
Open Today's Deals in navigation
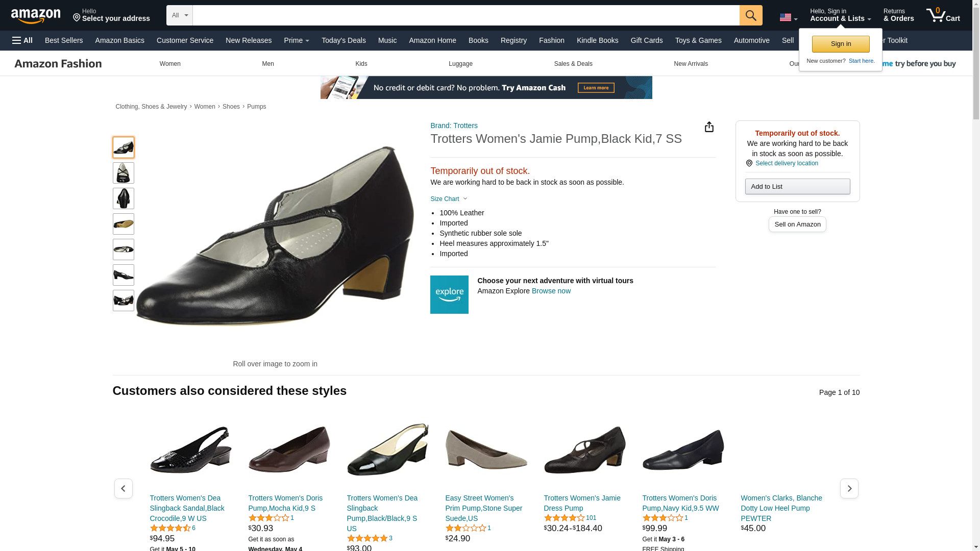click(x=344, y=40)
